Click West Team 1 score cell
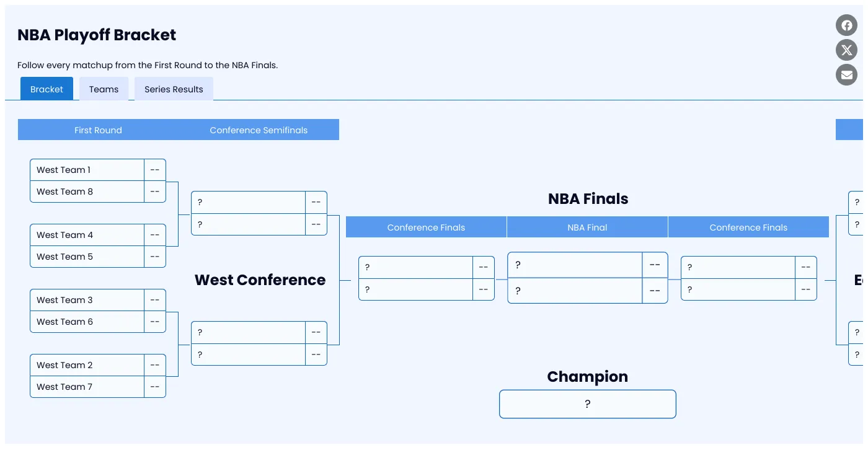868x476 pixels. pyautogui.click(x=154, y=170)
